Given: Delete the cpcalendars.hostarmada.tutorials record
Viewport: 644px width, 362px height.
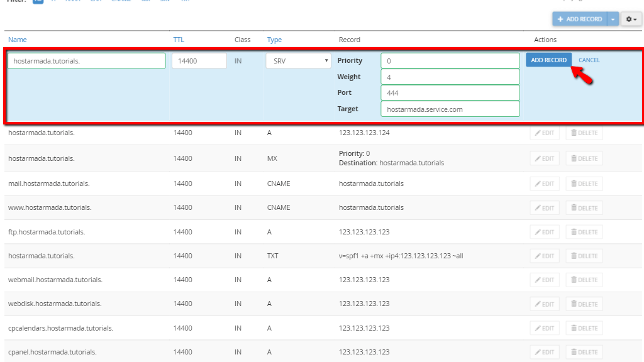Looking at the screenshot, I should (x=584, y=328).
